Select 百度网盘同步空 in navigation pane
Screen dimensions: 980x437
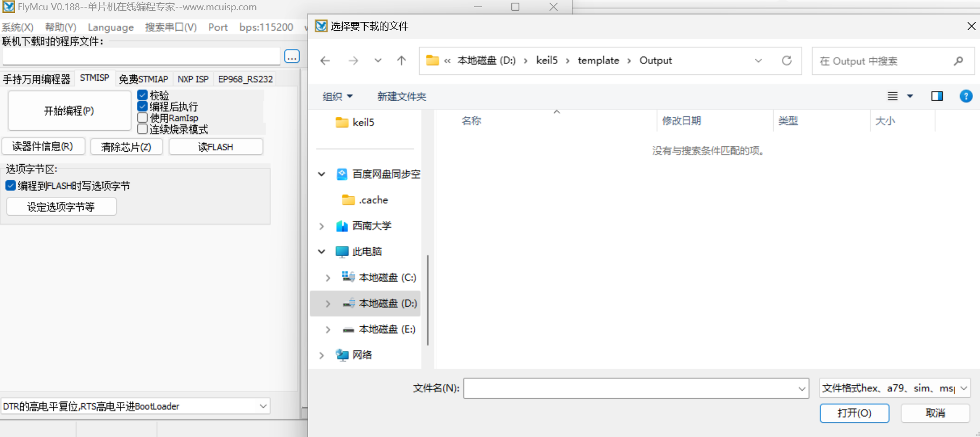tap(378, 174)
